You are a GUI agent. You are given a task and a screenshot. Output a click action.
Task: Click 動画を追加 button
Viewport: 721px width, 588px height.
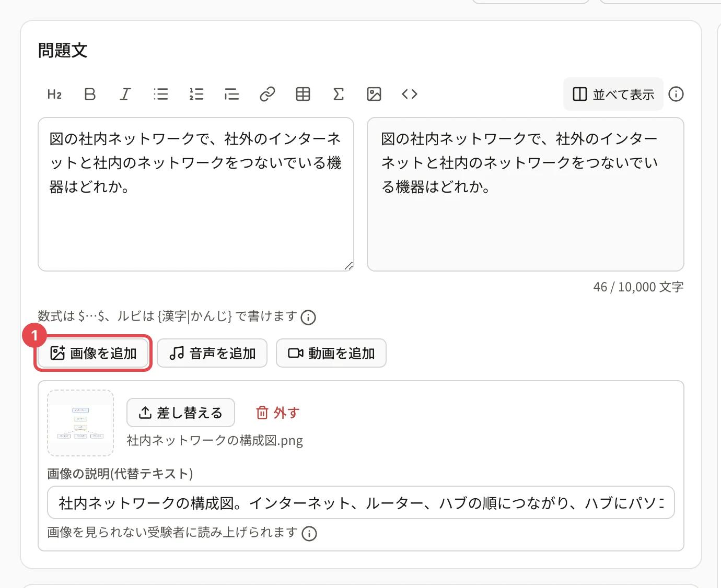coord(331,353)
